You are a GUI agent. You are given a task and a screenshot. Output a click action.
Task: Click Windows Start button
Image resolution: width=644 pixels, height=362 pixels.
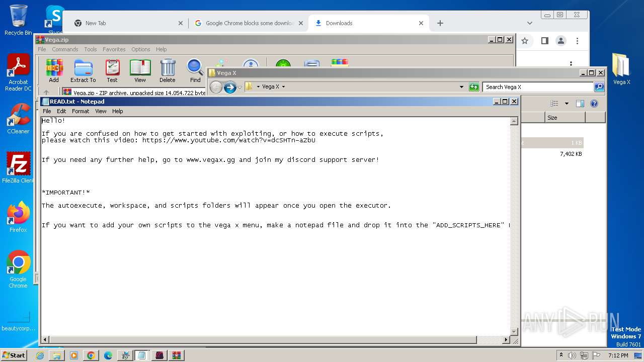click(14, 355)
